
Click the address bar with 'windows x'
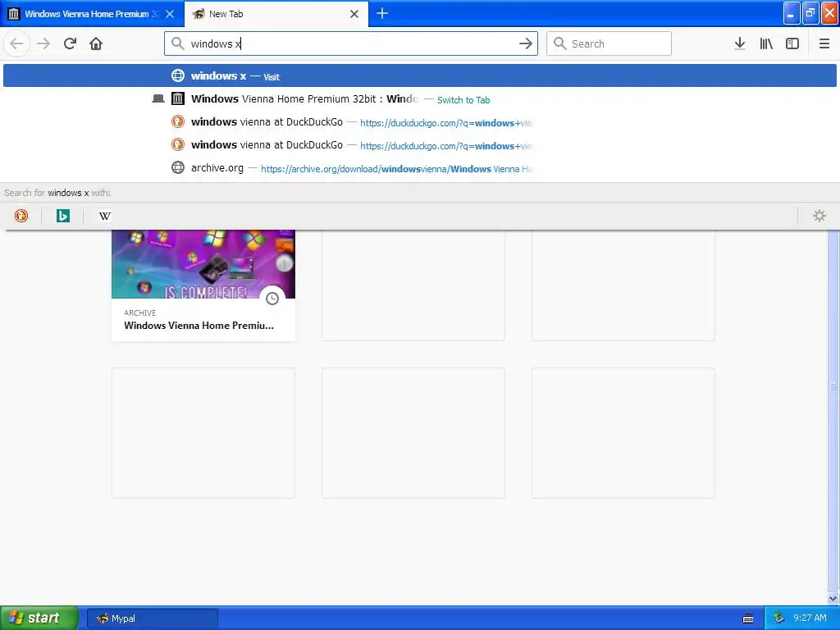[x=351, y=43]
